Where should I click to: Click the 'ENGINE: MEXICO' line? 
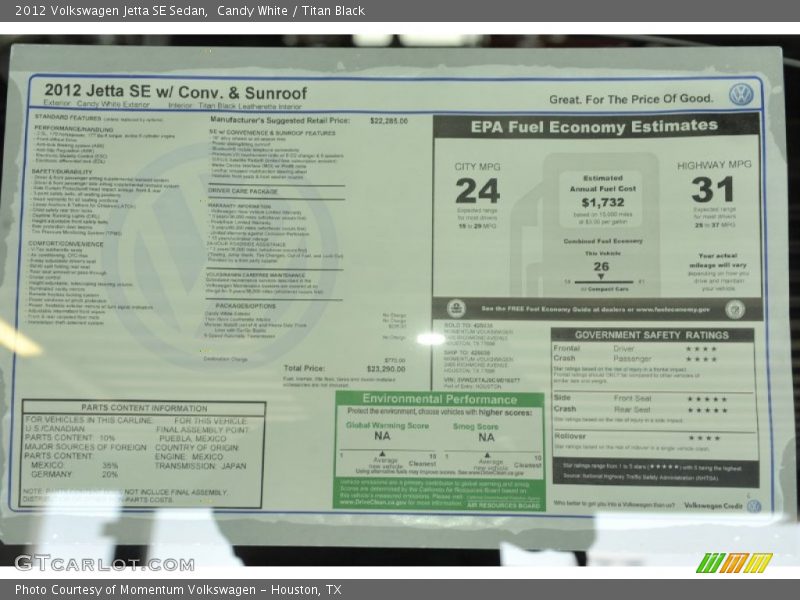(189, 457)
